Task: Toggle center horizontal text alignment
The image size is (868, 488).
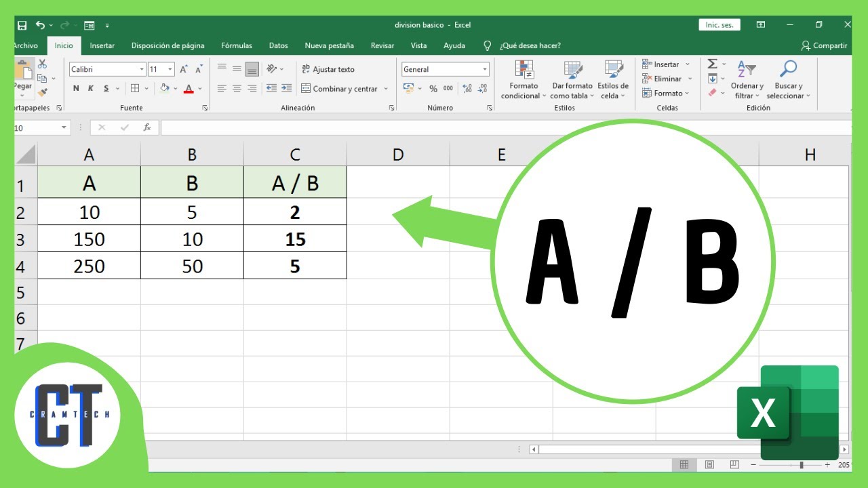Action: tap(237, 88)
